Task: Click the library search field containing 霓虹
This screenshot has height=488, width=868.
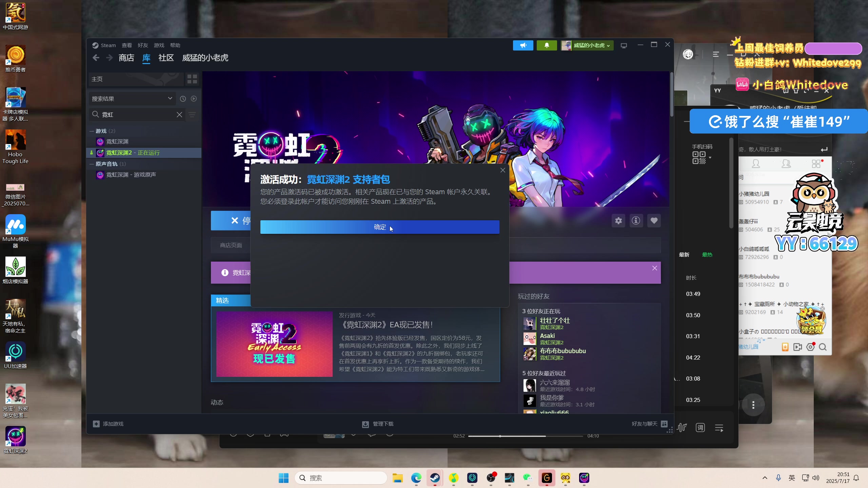Action: coord(137,115)
